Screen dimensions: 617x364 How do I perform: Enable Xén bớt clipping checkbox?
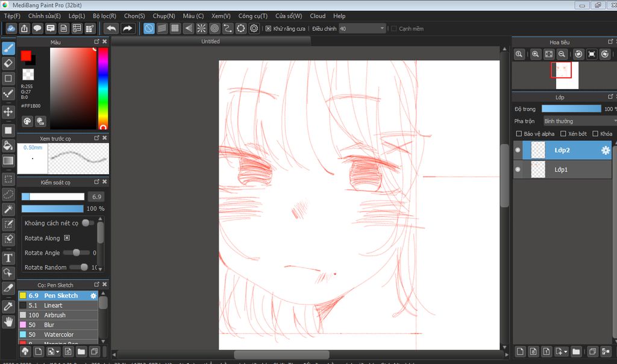click(563, 134)
